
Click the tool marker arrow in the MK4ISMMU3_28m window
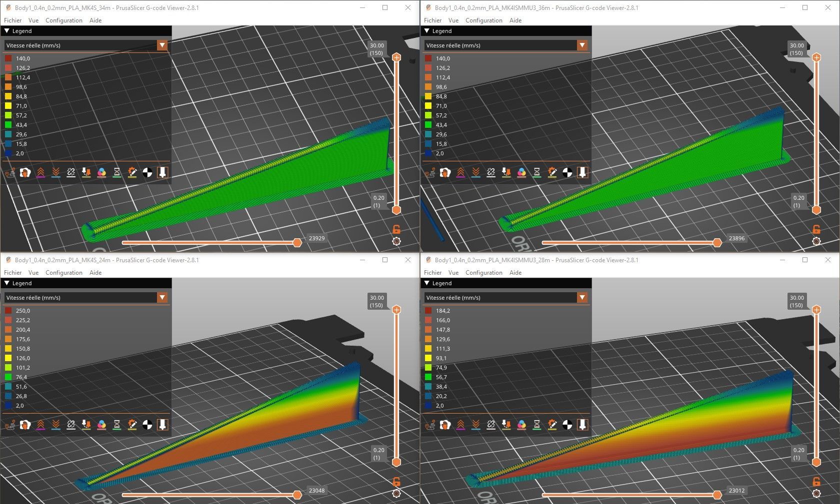tap(582, 425)
